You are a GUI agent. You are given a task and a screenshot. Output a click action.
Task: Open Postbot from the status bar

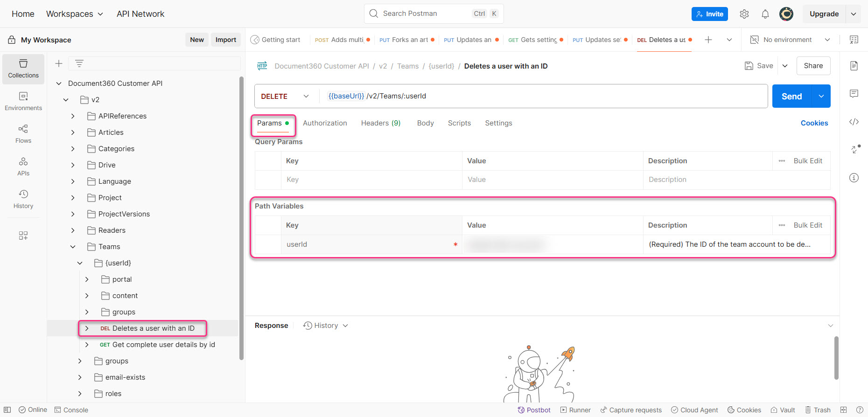(534, 410)
